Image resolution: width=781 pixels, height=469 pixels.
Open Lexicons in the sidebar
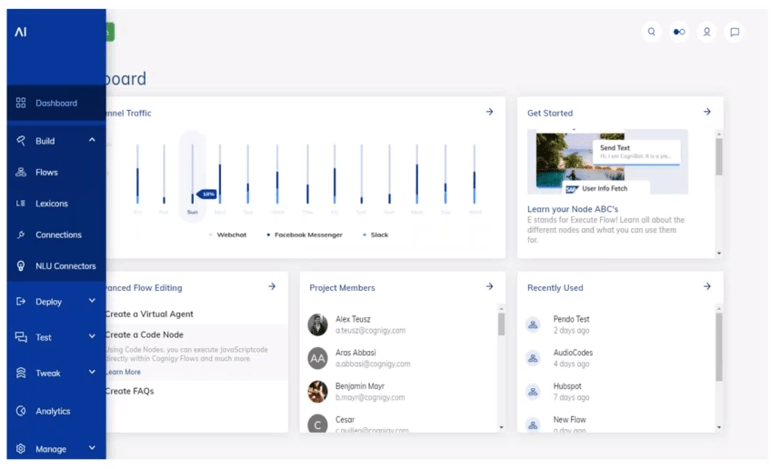[51, 204]
